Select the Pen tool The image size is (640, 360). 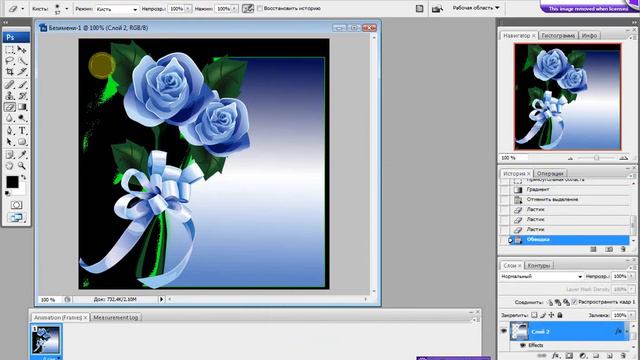point(10,131)
